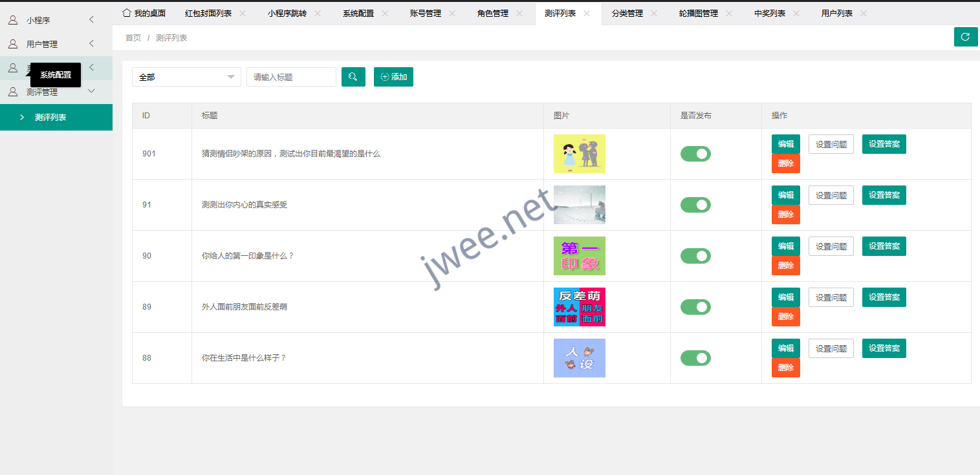
Task: Switch to the 分类管理 tab
Action: (627, 13)
